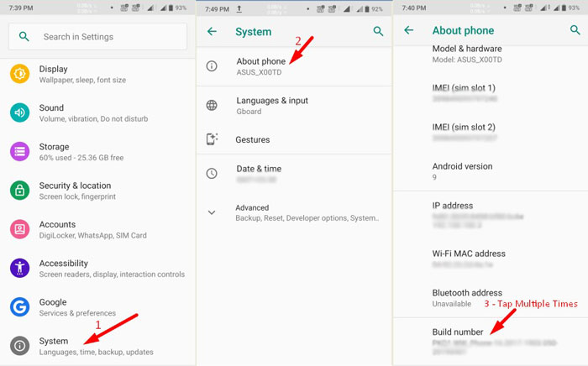The image size is (588, 366).
Task: Open Security & location lock icon
Action: click(x=19, y=191)
